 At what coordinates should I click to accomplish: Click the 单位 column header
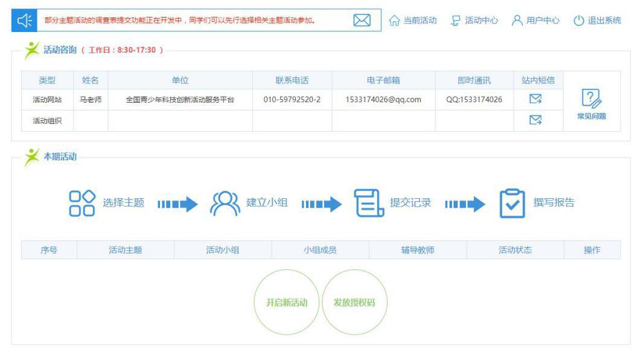click(x=180, y=80)
